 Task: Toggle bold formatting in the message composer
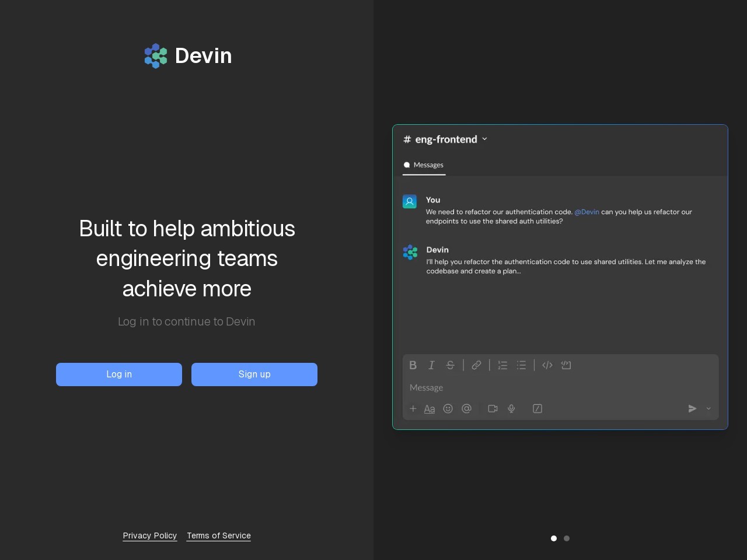(413, 365)
